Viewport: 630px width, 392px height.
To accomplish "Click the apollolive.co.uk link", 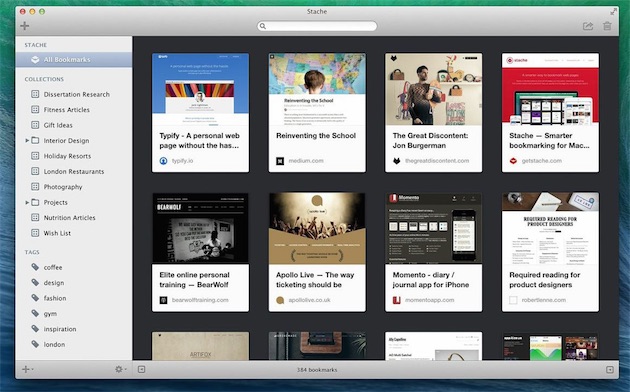I will [x=309, y=300].
